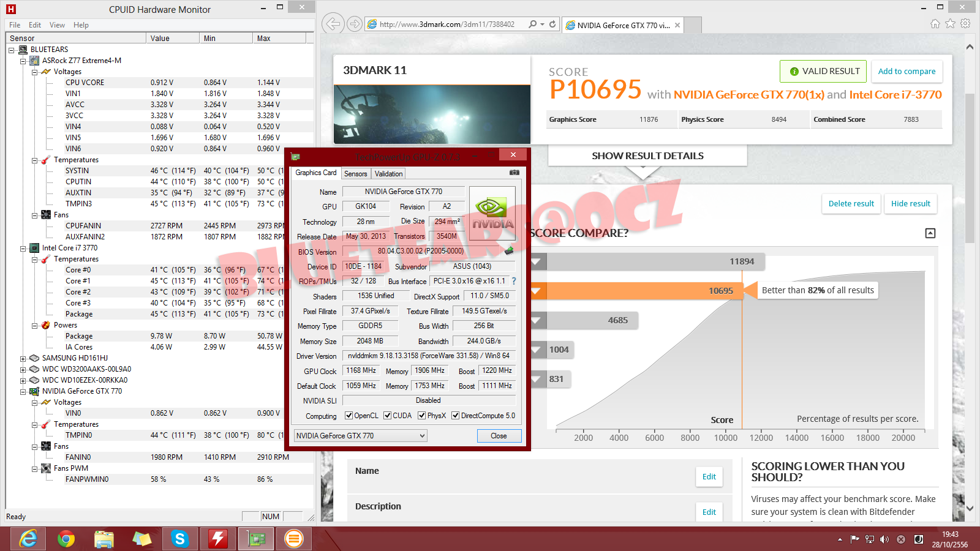Select the Graphics Card tab in GPU-Z

315,173
